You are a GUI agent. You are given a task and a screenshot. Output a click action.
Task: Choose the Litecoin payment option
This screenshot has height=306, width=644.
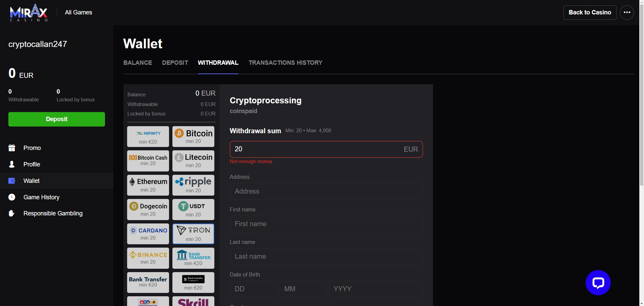pyautogui.click(x=193, y=161)
